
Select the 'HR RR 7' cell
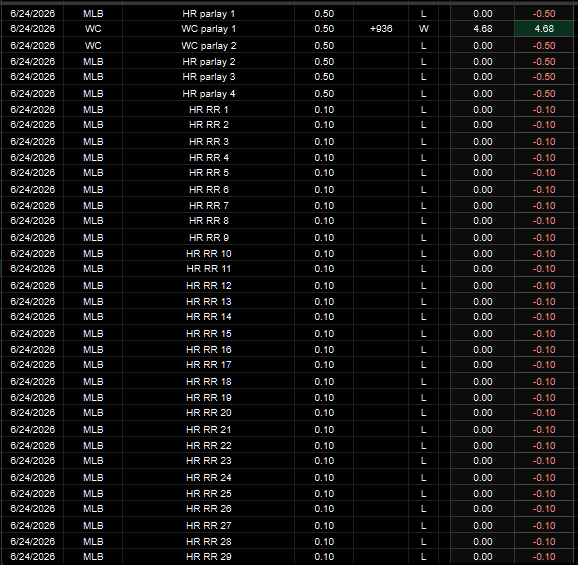tap(209, 205)
